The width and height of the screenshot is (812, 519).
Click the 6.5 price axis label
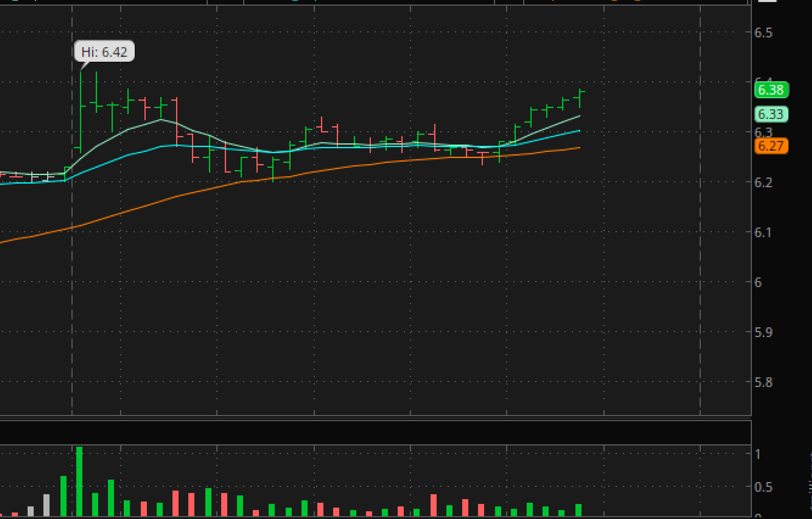(x=763, y=33)
